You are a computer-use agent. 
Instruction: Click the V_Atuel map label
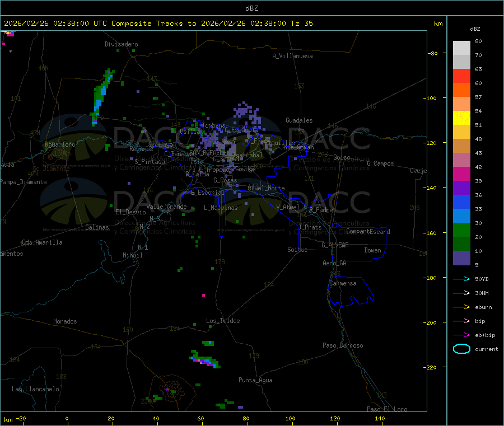(x=288, y=207)
